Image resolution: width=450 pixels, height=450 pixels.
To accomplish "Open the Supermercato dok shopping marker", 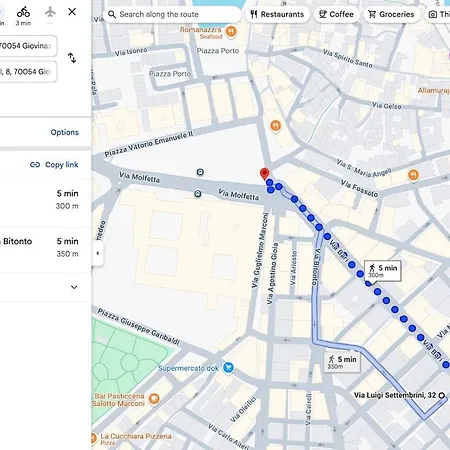I will pyautogui.click(x=228, y=368).
